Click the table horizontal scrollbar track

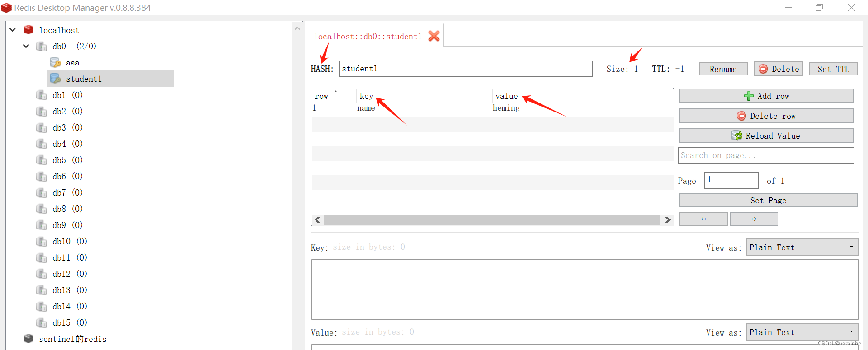(492, 220)
